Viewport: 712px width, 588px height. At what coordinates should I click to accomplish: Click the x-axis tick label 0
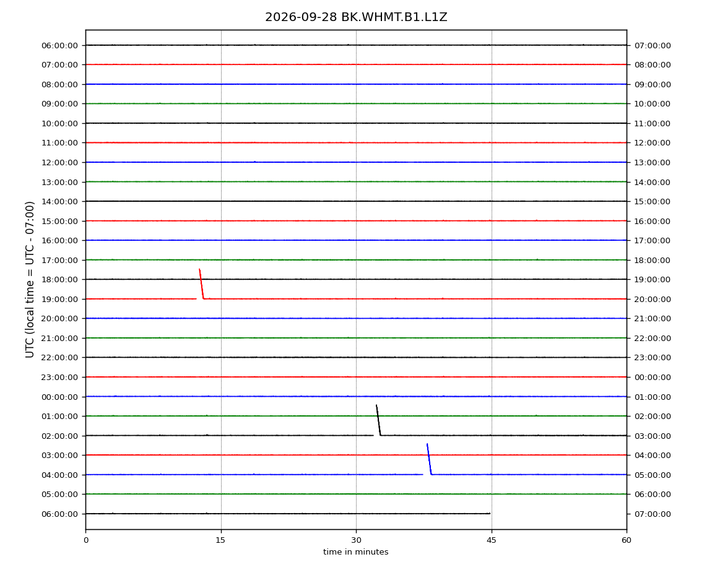tap(86, 540)
